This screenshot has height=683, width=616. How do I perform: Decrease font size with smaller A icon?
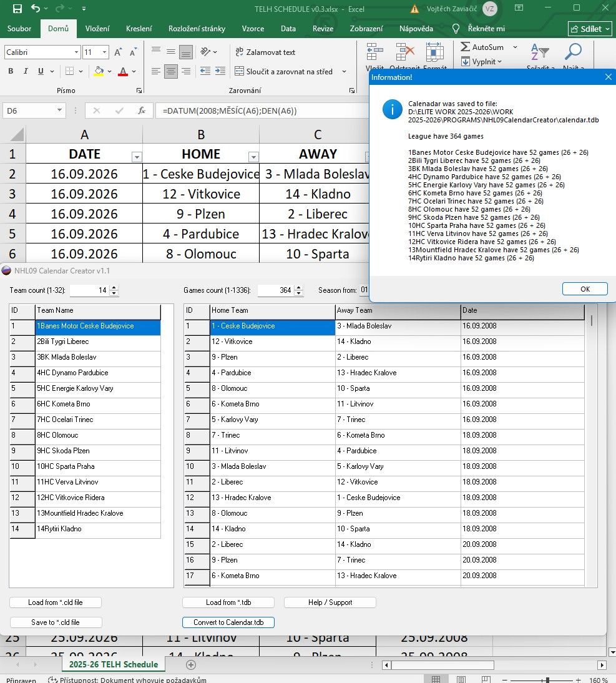click(134, 52)
